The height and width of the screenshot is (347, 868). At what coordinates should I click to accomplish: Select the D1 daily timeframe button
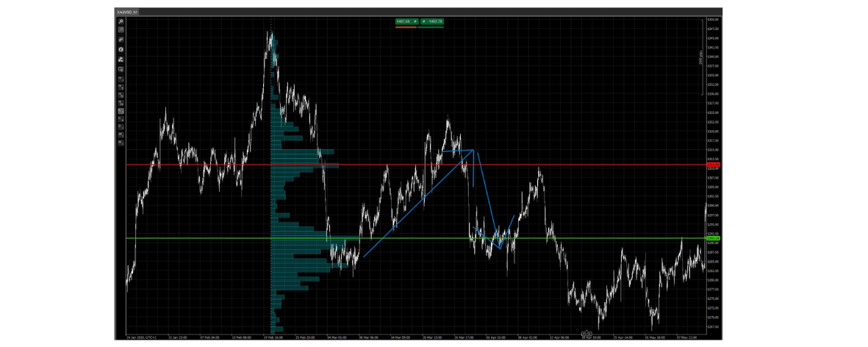pyautogui.click(x=121, y=126)
